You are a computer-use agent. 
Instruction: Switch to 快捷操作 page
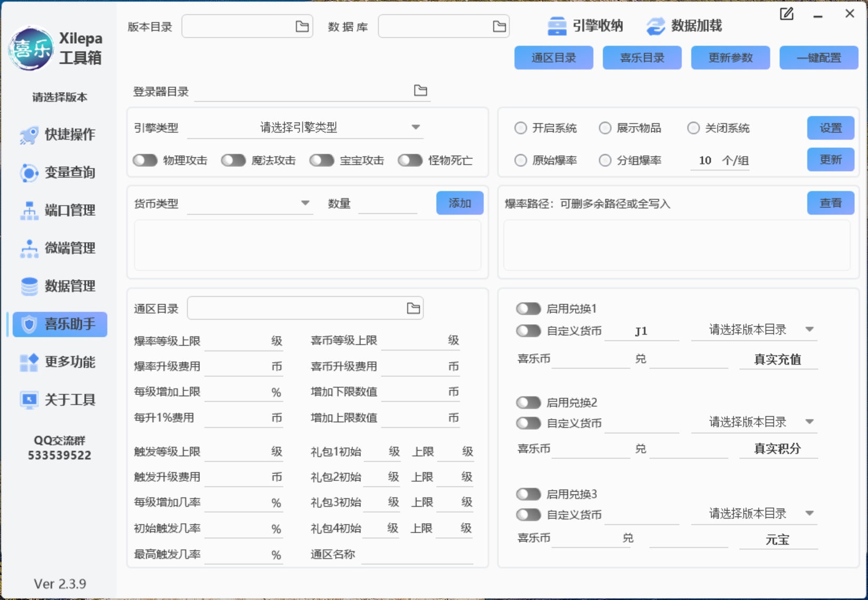coord(60,135)
